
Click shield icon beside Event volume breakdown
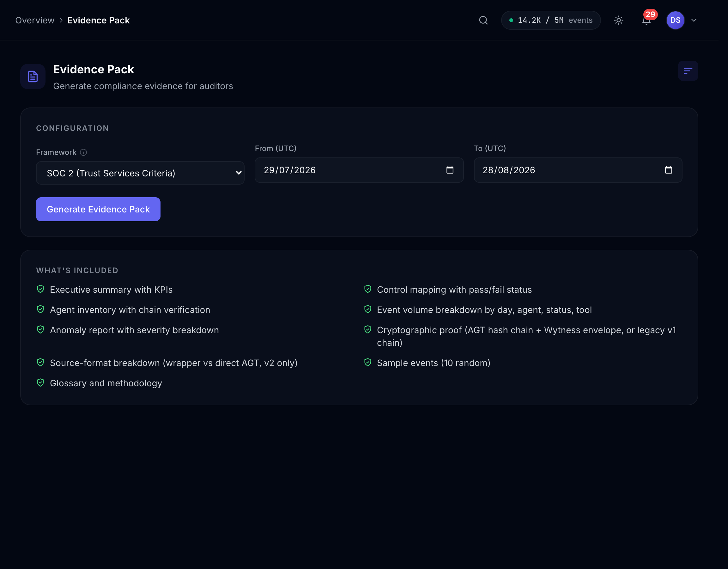tap(368, 309)
